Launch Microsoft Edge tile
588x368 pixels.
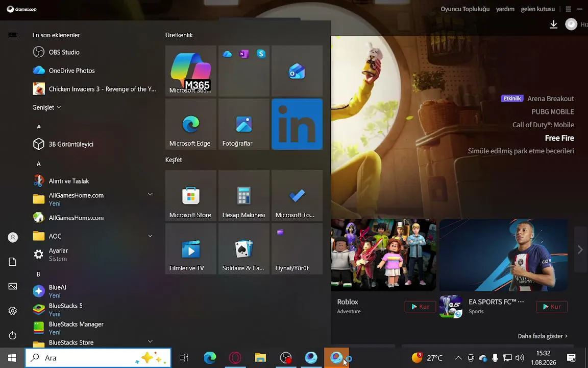pyautogui.click(x=191, y=124)
